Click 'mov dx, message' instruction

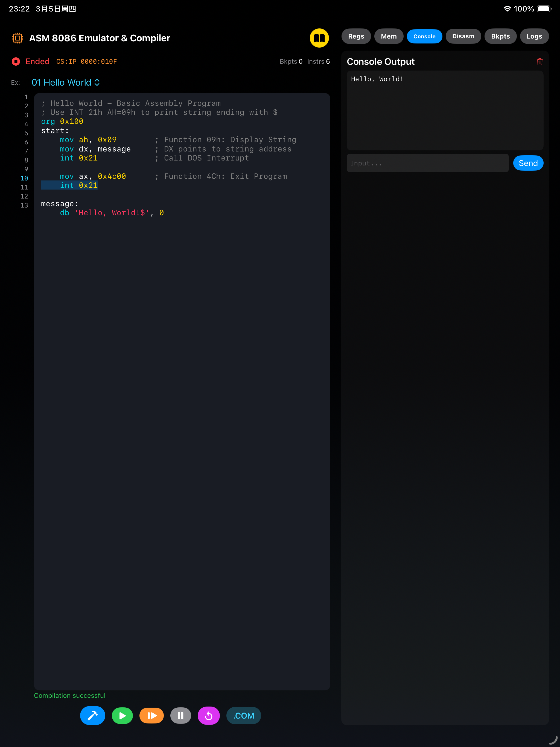95,149
